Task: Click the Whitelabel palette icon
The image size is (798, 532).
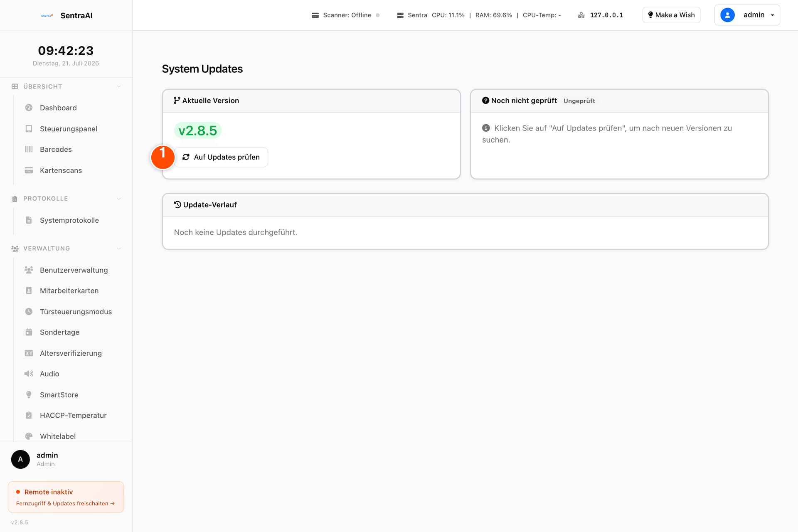Action: pos(29,436)
